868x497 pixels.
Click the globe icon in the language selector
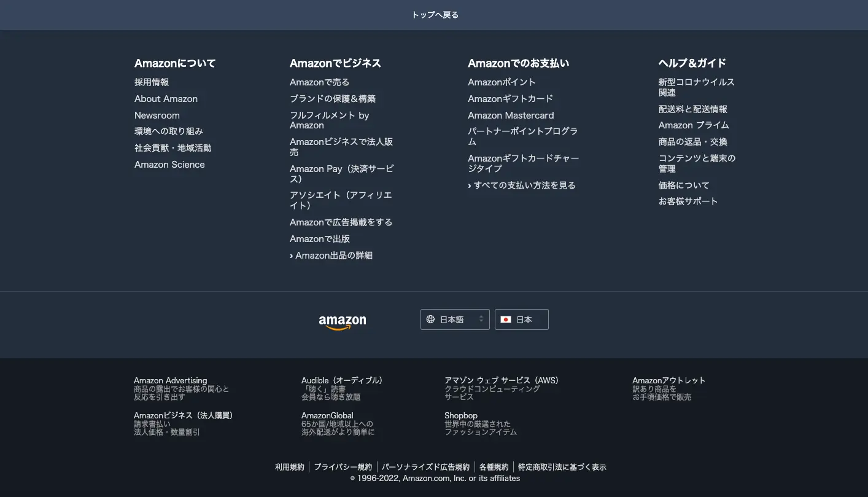[x=430, y=319]
